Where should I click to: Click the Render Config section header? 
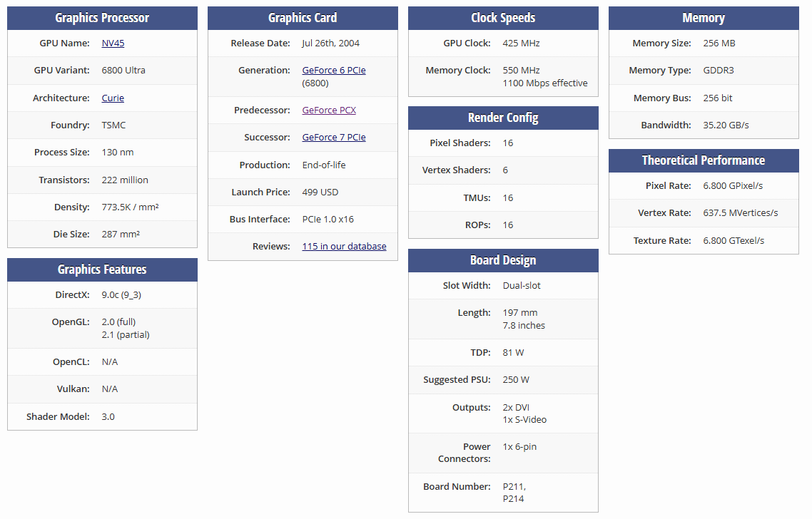pos(503,118)
